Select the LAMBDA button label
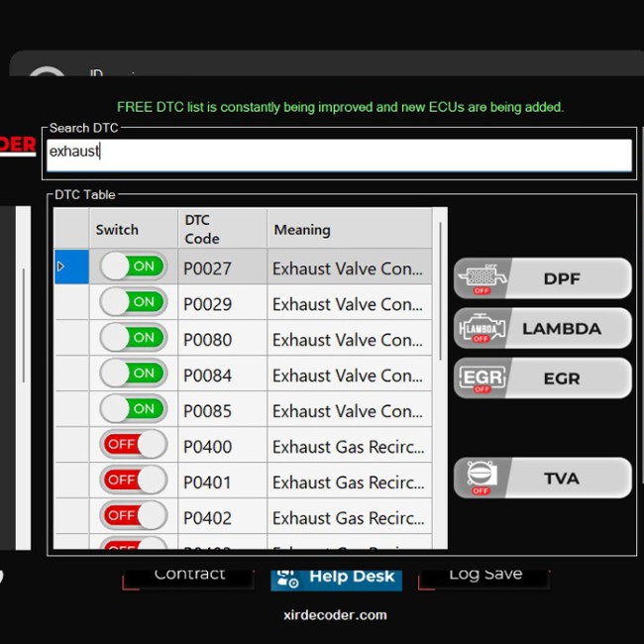 point(562,329)
